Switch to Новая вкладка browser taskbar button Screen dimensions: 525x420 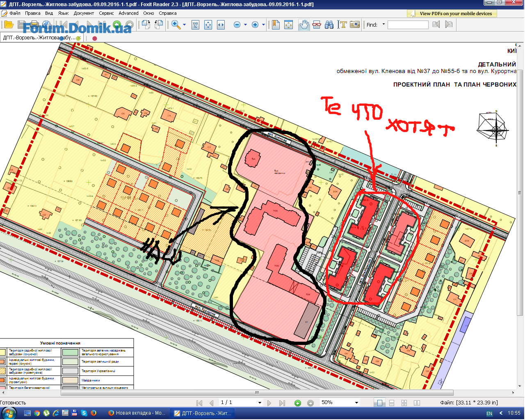tap(137, 413)
